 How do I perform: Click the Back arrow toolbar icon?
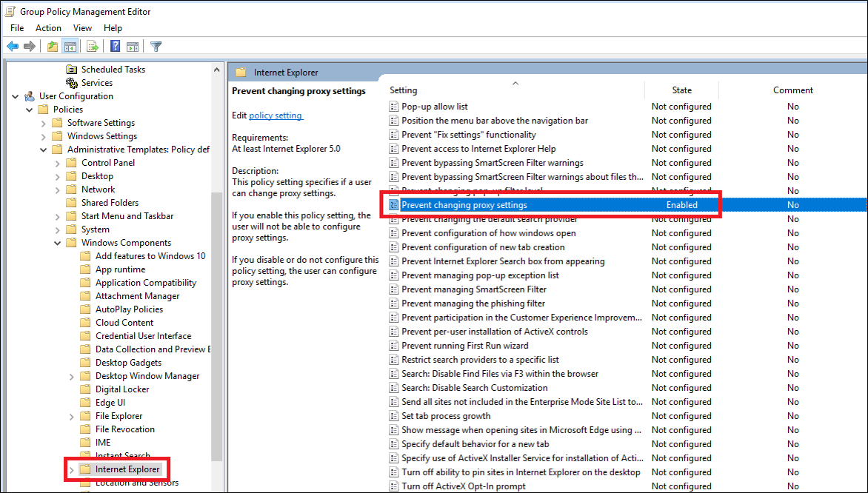[13, 47]
